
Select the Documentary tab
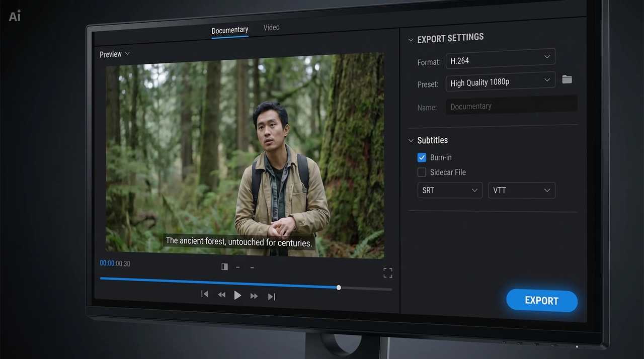(x=229, y=31)
